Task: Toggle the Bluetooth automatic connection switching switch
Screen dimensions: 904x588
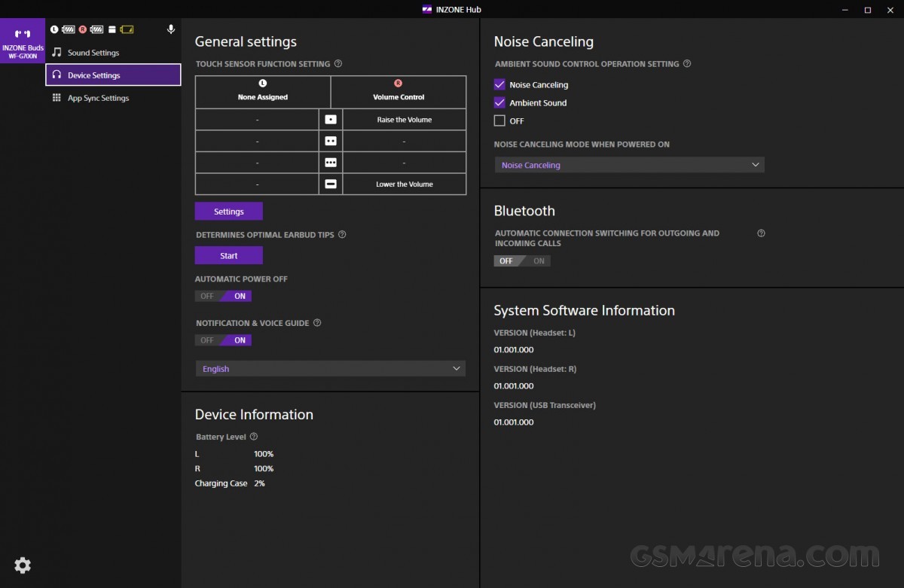Action: point(522,261)
